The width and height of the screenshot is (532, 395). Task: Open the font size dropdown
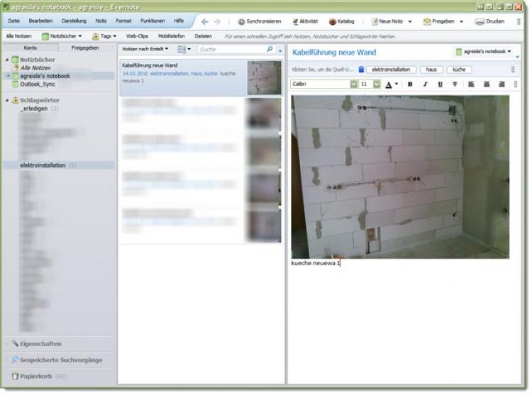click(x=377, y=84)
